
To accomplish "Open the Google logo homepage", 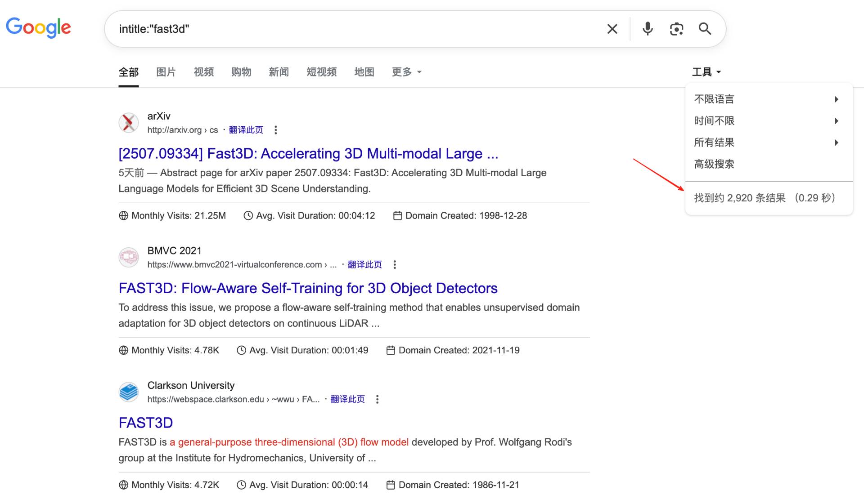I will pos(38,28).
